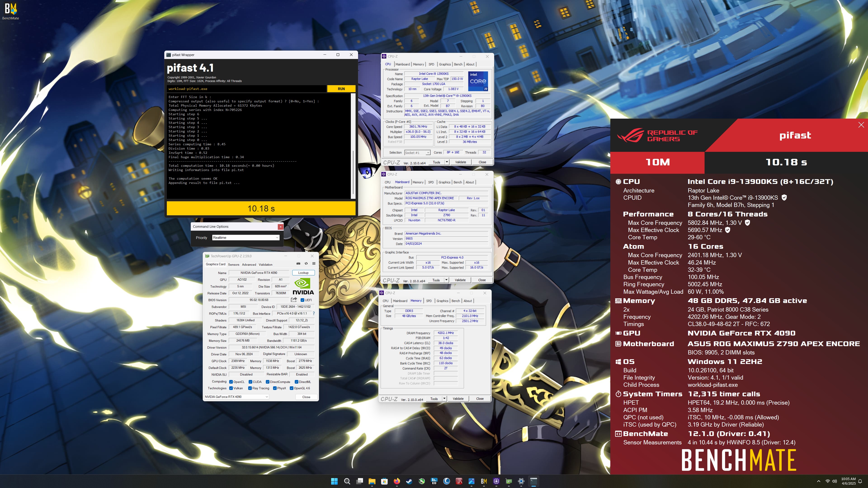Switch to terminal taskbar icon
Screen dimensions: 868x488
534,481
